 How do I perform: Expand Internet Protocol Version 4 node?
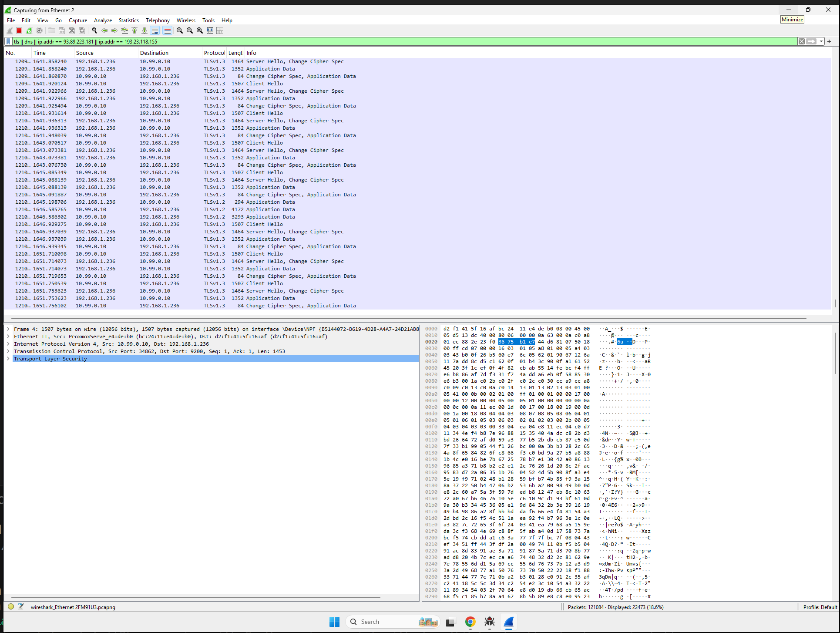(8, 344)
